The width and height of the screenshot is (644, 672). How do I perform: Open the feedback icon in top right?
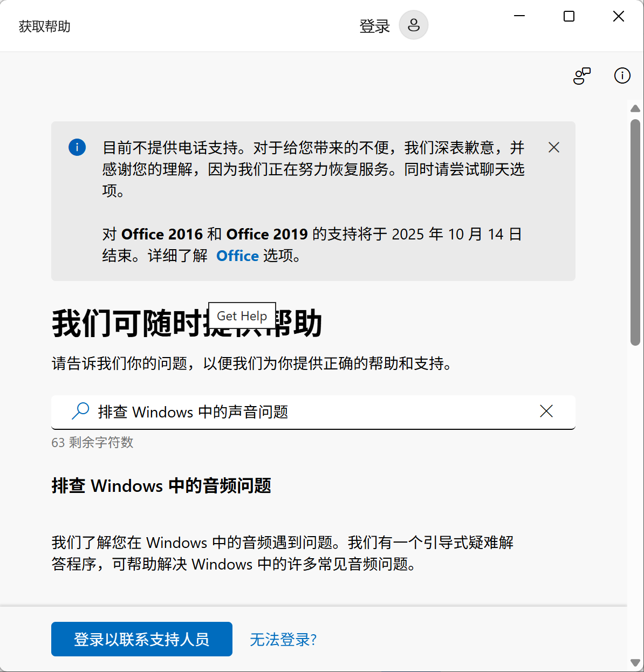(x=581, y=76)
